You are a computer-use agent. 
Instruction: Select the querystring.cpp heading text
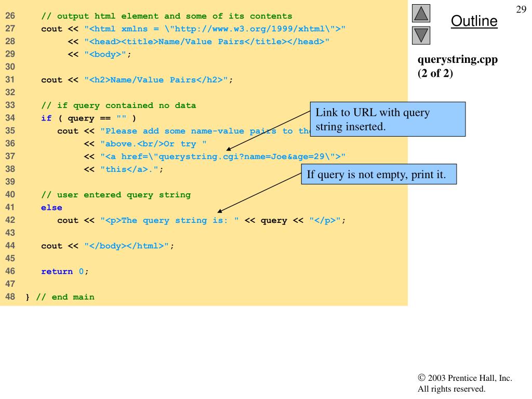coord(457,59)
